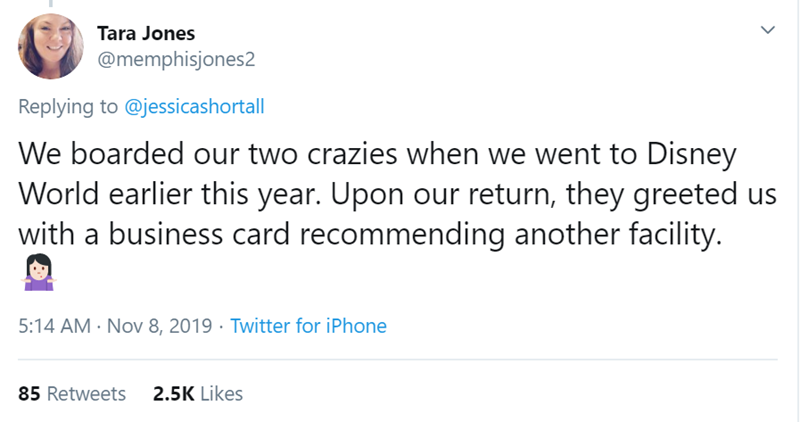Click the 2.5K likes count number
The image size is (800, 422).
[174, 394]
